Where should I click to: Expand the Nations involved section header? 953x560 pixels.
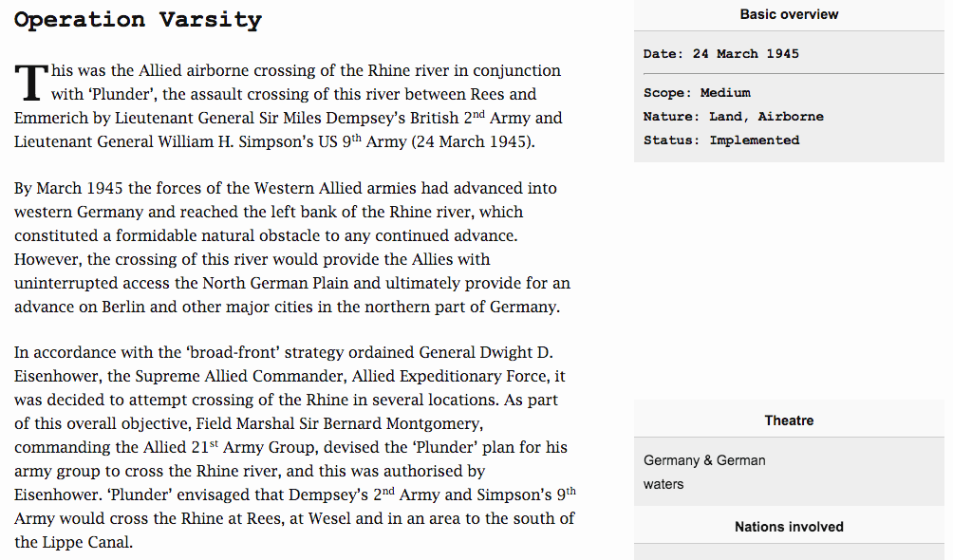pyautogui.click(x=789, y=527)
